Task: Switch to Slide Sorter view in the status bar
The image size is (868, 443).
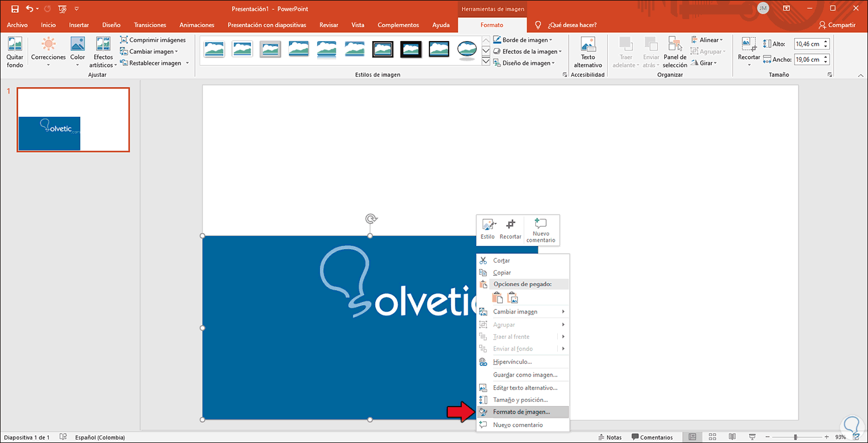Action: coord(712,437)
